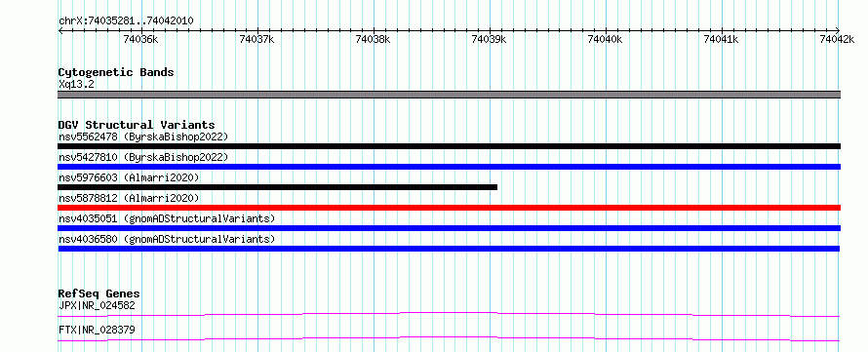This screenshot has height=352, width=868.
Task: Open the DGV Structural Variants track title
Action: [137, 125]
